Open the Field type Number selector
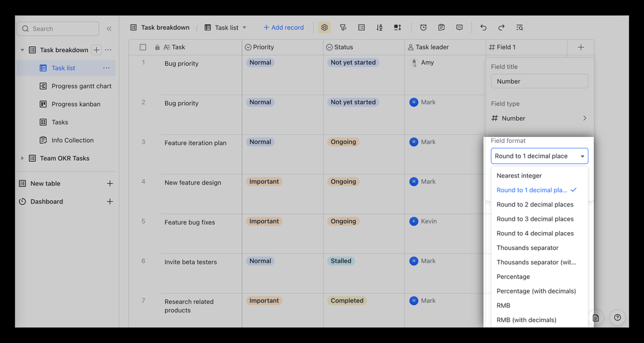This screenshot has width=644, height=343. click(x=539, y=118)
